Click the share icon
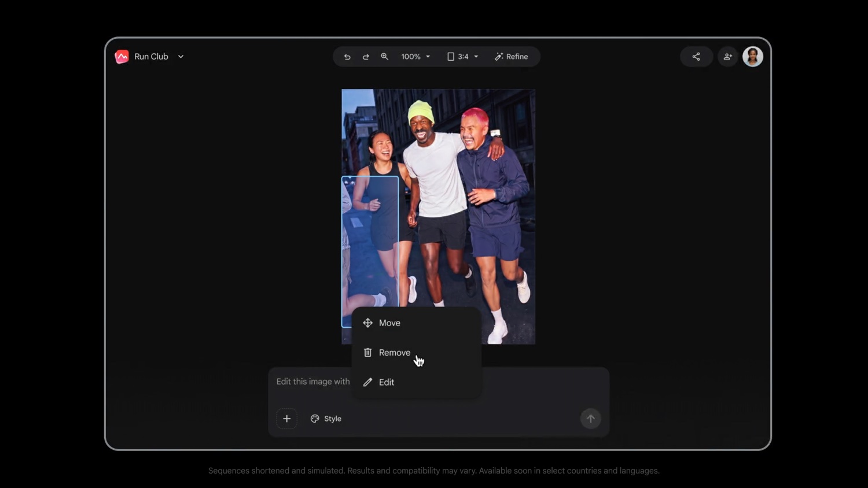The height and width of the screenshot is (488, 868). pyautogui.click(x=696, y=57)
